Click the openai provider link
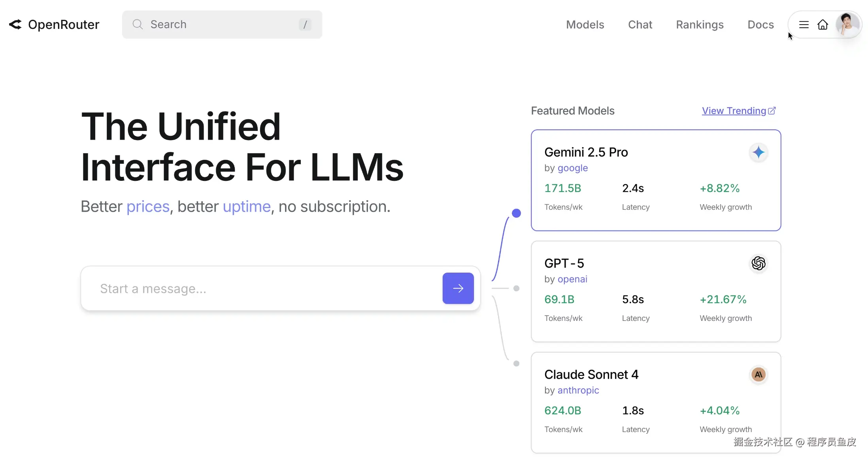 point(572,279)
